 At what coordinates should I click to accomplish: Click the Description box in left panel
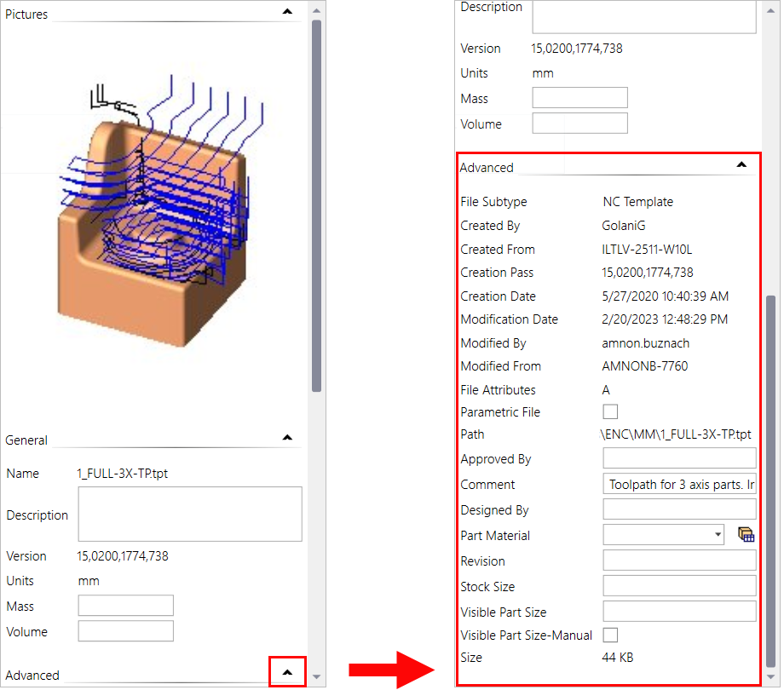coord(190,515)
